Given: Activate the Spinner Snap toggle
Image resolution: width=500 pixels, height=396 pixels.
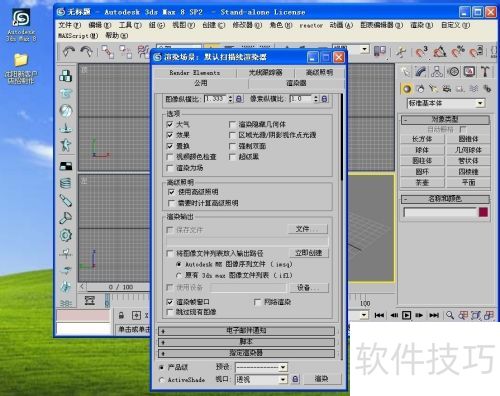Looking at the screenshot, I should tap(476, 52).
